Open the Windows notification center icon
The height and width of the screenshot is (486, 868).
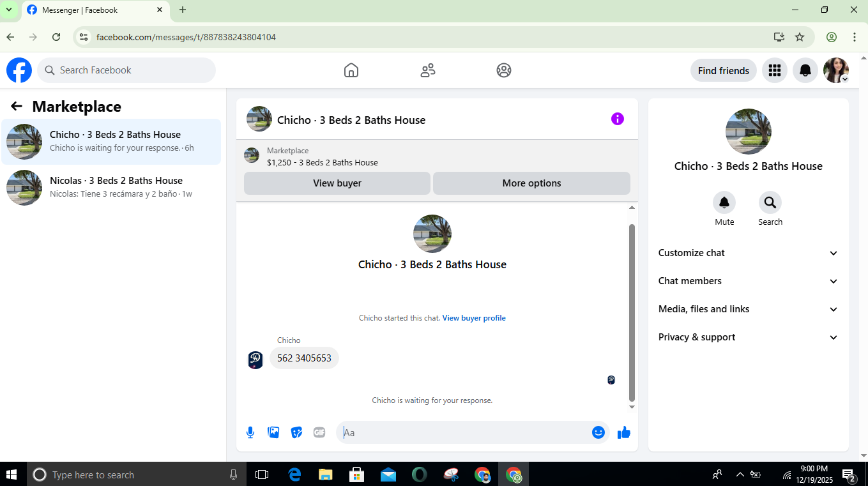tap(849, 475)
